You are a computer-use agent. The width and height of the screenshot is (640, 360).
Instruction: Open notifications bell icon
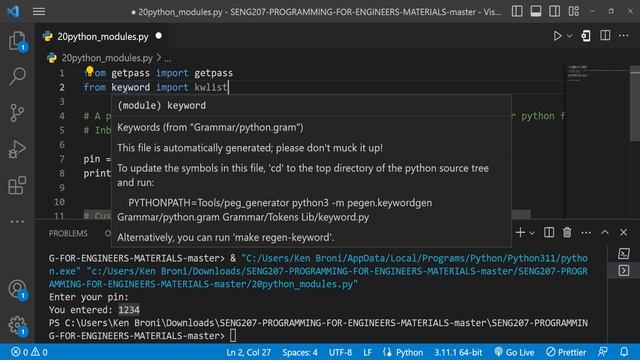pos(624,352)
